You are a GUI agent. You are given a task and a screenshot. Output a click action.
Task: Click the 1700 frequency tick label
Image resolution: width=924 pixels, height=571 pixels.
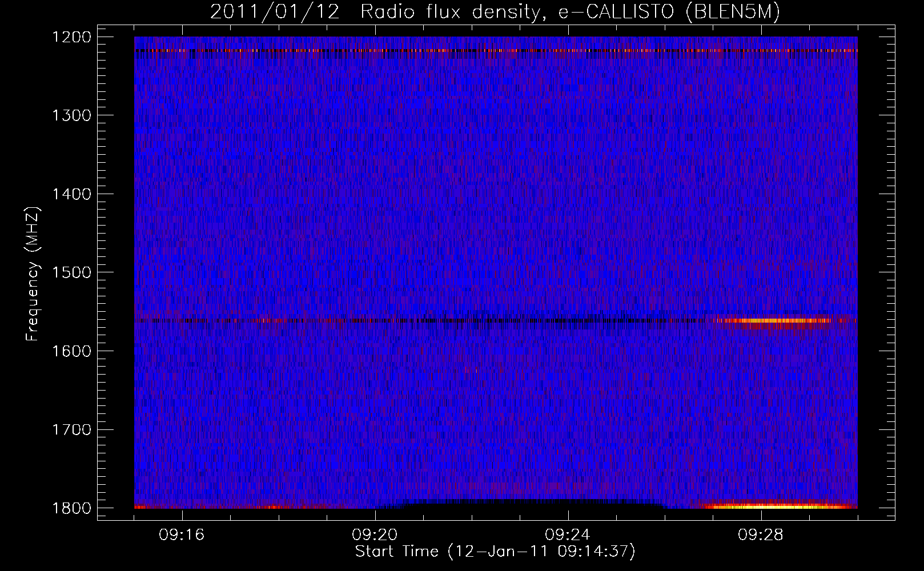coord(71,429)
